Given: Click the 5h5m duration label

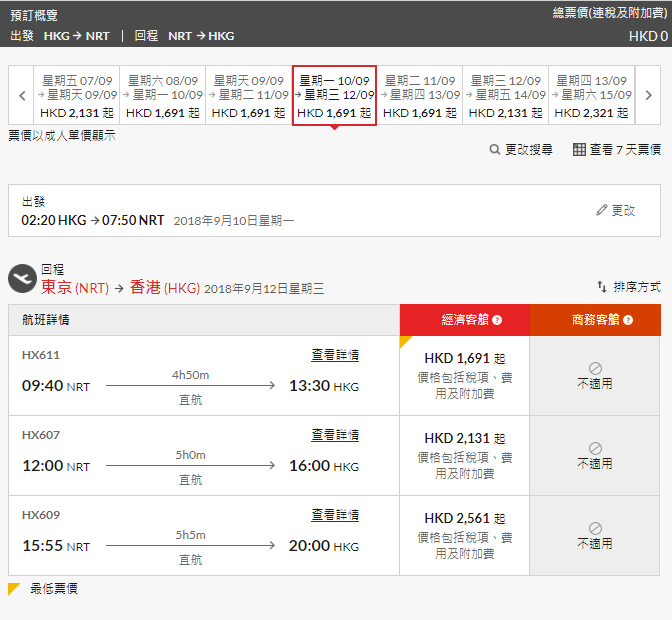Looking at the screenshot, I should coord(190,535).
